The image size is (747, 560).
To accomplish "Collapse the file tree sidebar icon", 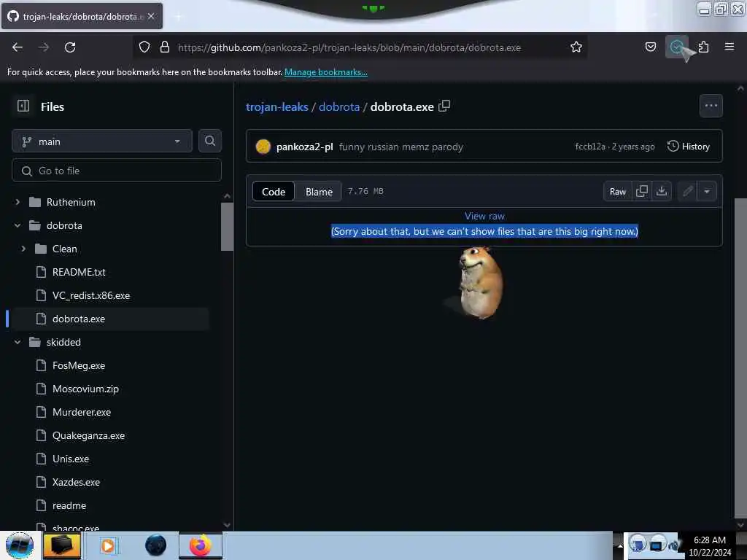I will (23, 106).
